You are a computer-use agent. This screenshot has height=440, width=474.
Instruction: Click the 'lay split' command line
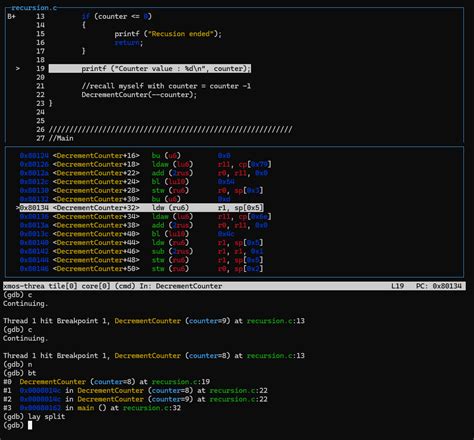point(34,416)
